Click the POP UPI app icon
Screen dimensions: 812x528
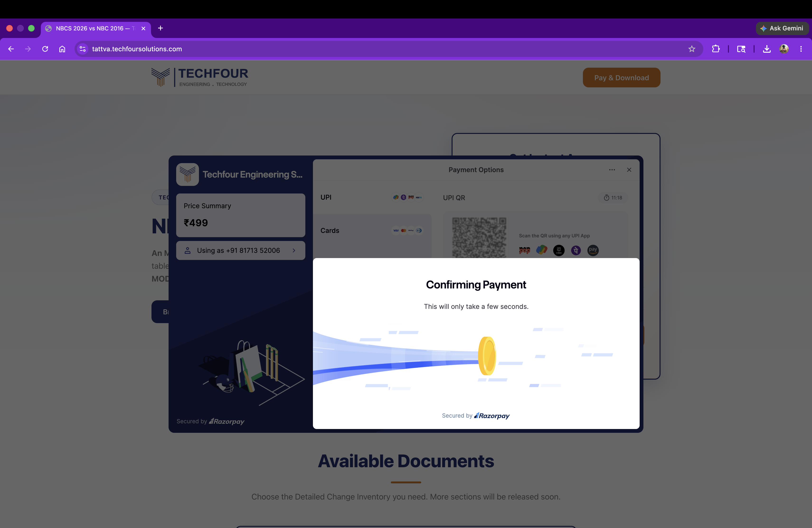(x=524, y=250)
